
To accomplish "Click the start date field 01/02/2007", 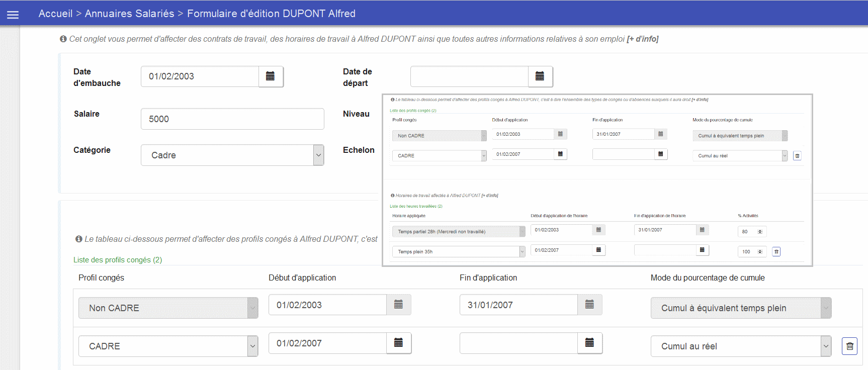I will tap(327, 343).
